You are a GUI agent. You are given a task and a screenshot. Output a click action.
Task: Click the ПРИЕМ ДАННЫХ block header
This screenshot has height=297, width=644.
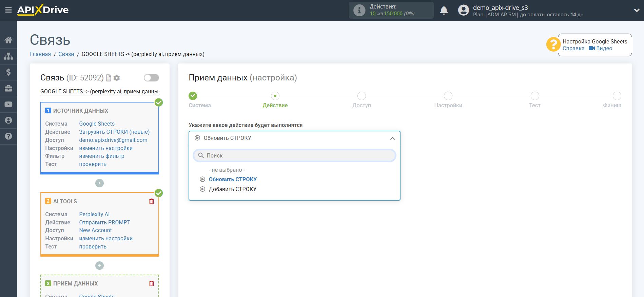(x=75, y=283)
